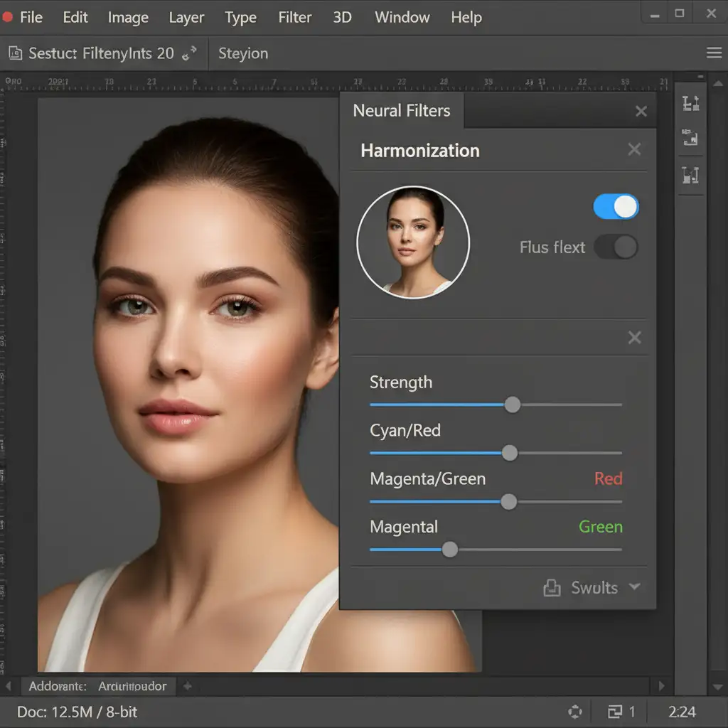This screenshot has height=728, width=728.
Task: Open the Filter menu
Action: pyautogui.click(x=294, y=17)
